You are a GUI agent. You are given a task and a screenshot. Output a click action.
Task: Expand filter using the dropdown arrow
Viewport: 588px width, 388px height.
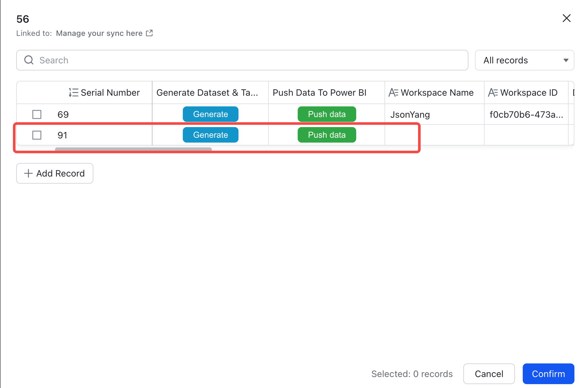pyautogui.click(x=566, y=60)
